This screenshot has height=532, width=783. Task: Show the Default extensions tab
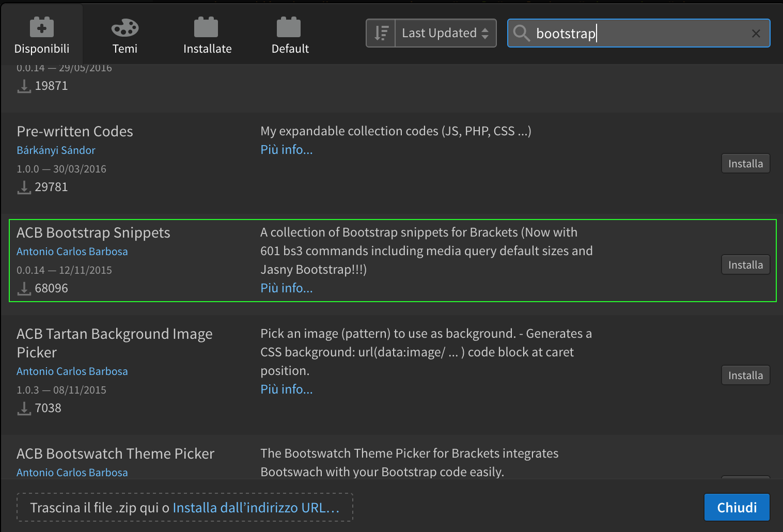290,35
